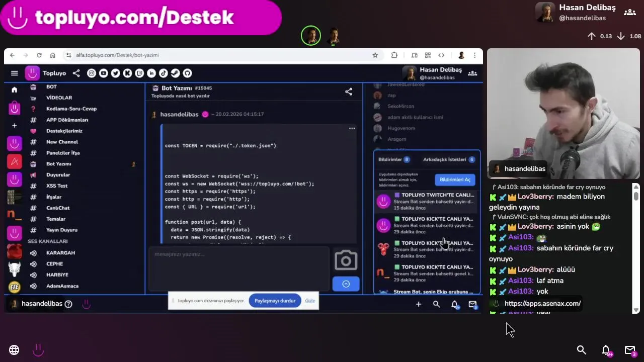Open the YouTube social icon

pos(104,73)
